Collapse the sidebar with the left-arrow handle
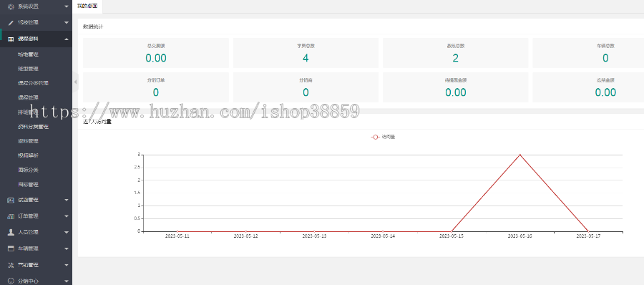This screenshot has width=644, height=285. (x=75, y=82)
